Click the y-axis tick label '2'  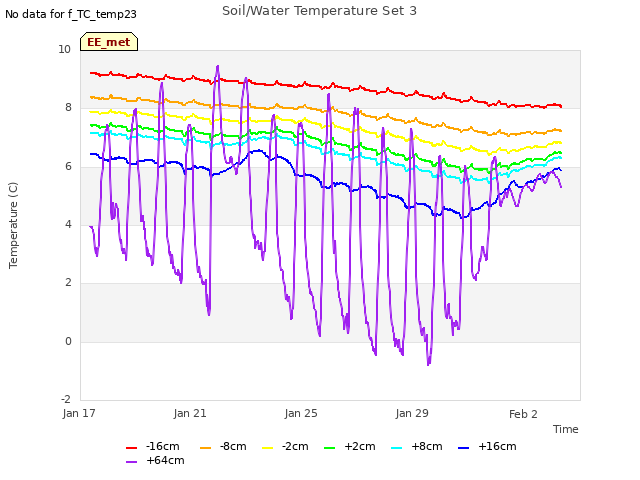[x=68, y=282]
